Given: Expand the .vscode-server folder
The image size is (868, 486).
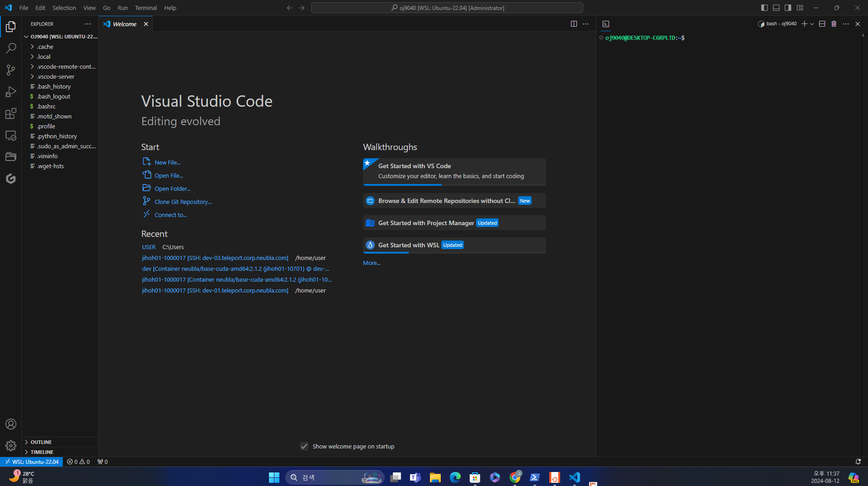Looking at the screenshot, I should pos(60,76).
